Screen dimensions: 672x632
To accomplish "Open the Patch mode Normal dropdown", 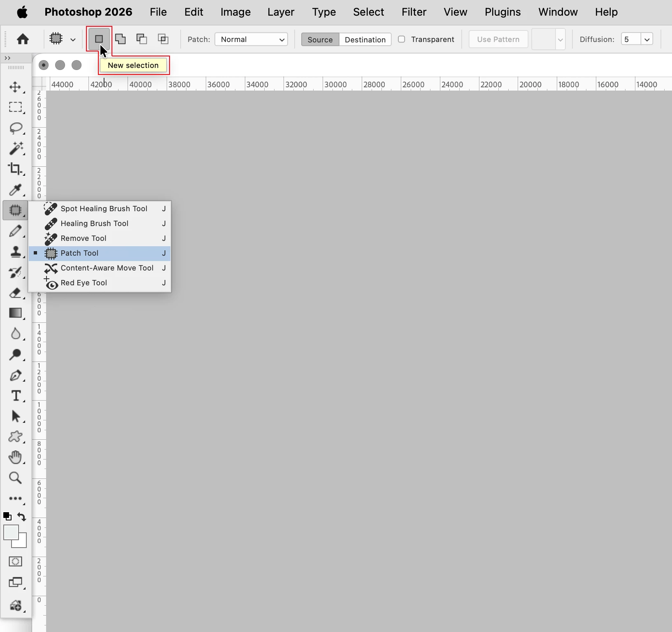I will click(251, 40).
